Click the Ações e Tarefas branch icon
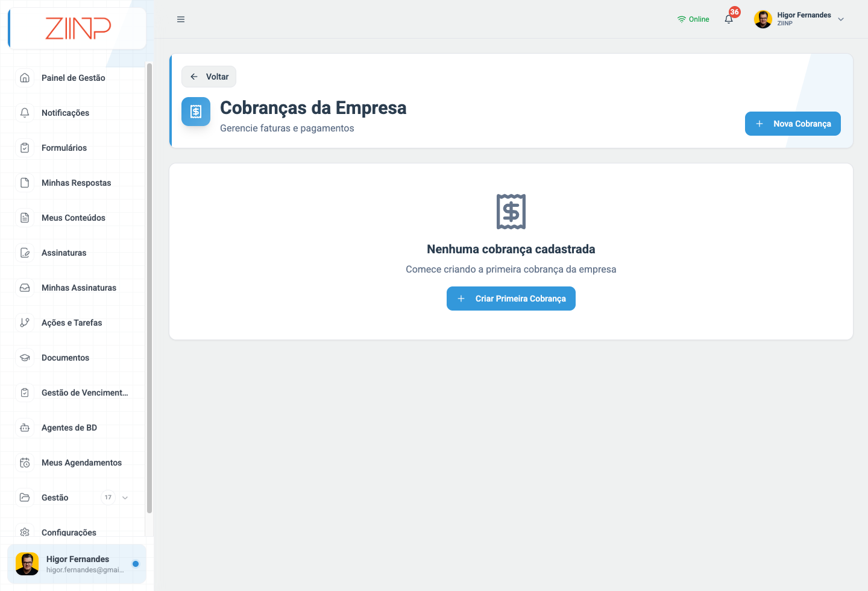The image size is (868, 591). 25,323
